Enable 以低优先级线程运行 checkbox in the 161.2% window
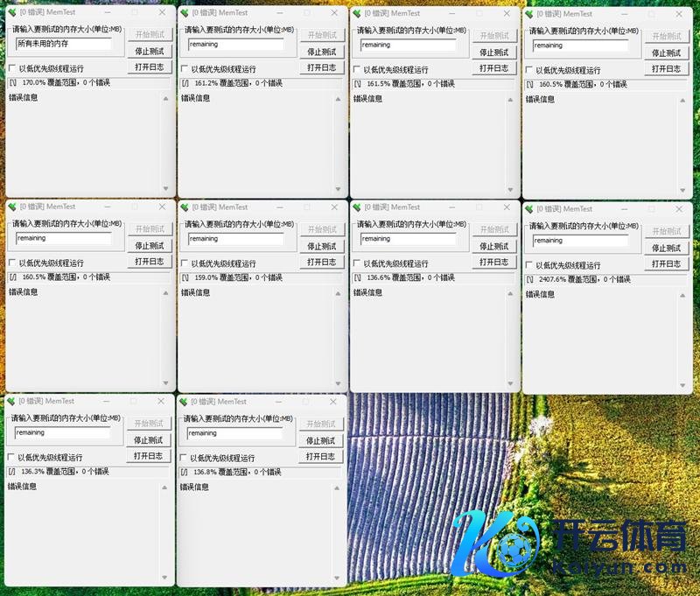The width and height of the screenshot is (700, 596). (x=185, y=69)
